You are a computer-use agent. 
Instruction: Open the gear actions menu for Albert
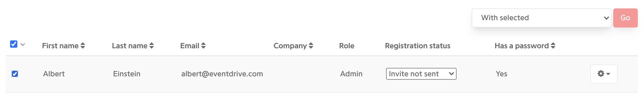[x=604, y=74]
